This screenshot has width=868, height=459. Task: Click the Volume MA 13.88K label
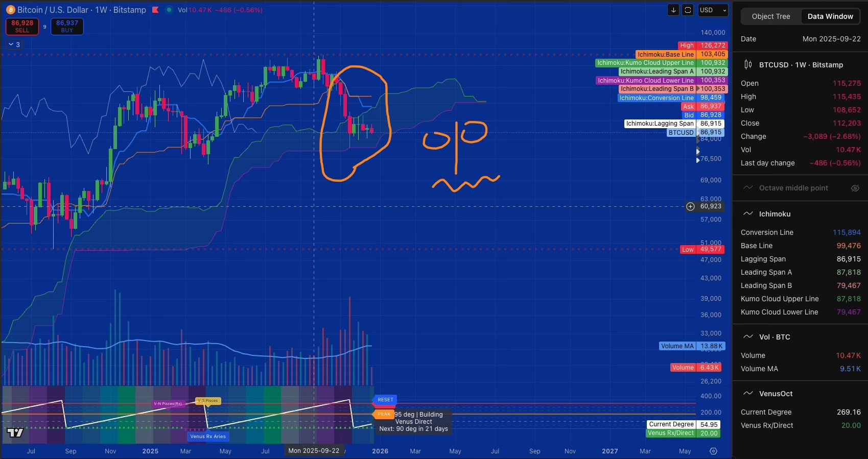pyautogui.click(x=692, y=346)
